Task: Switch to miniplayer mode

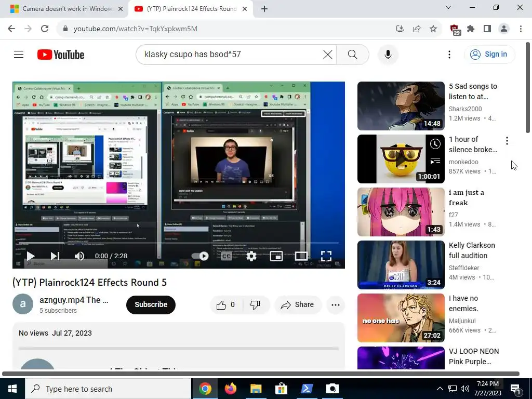Action: coord(276,256)
